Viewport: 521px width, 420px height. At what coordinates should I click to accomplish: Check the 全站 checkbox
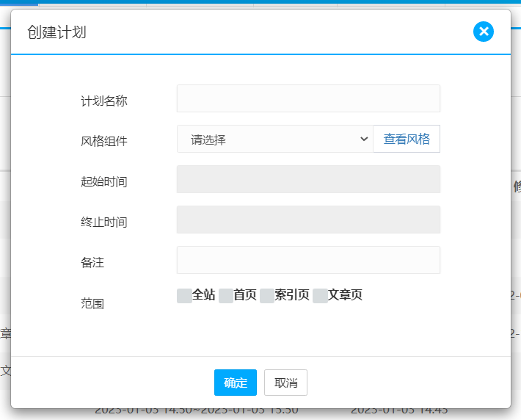(184, 296)
